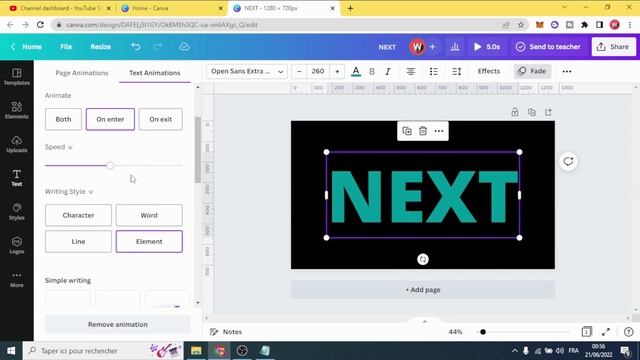
Task: Enter fullscreen presentation mode
Action: click(606, 332)
